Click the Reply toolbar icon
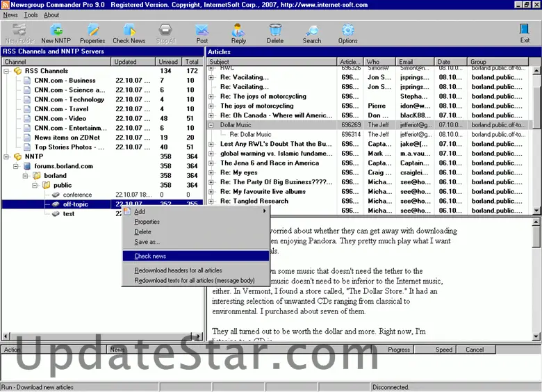The width and height of the screenshot is (542, 392). (238, 33)
